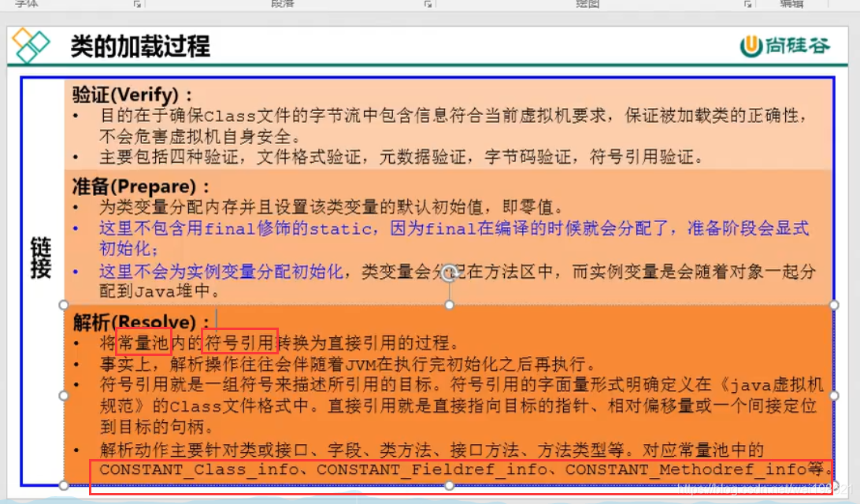Viewport: 860px width, 504px height.
Task: Select the top-right handle of the selected text box
Action: [x=834, y=305]
